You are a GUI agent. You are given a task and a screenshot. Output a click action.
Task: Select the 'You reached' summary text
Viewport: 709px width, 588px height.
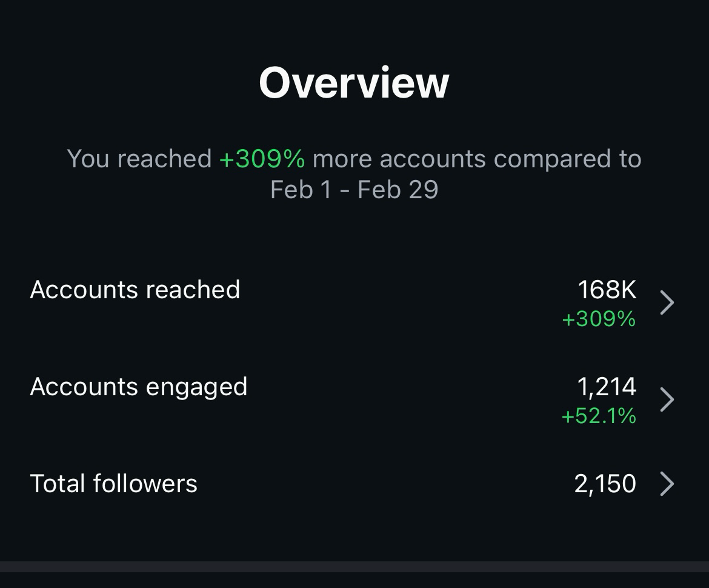pos(139,159)
